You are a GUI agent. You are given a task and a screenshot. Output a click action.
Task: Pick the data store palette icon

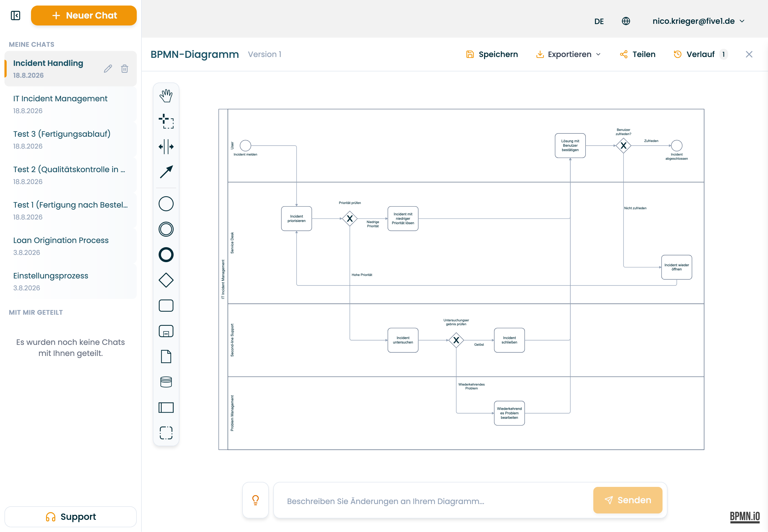click(x=166, y=382)
